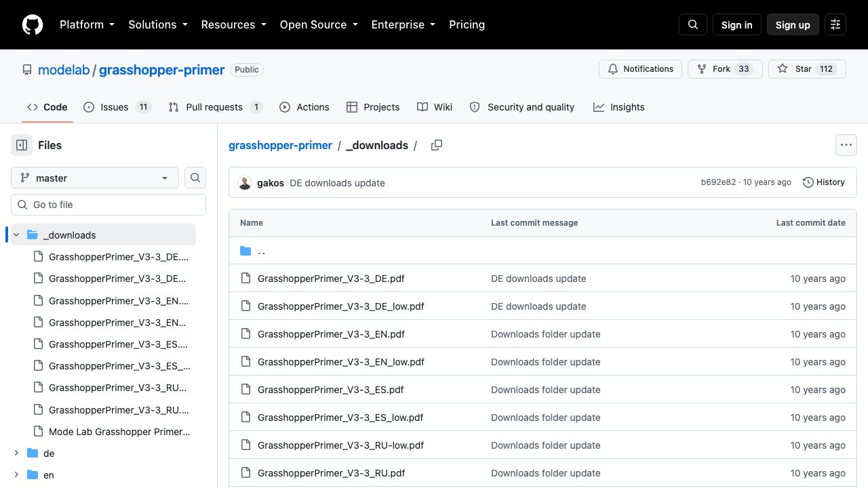This screenshot has width=868, height=488.
Task: Open GrasshopperPrimer_V3-3_RU-low.pdf in file list
Action: coord(341,445)
